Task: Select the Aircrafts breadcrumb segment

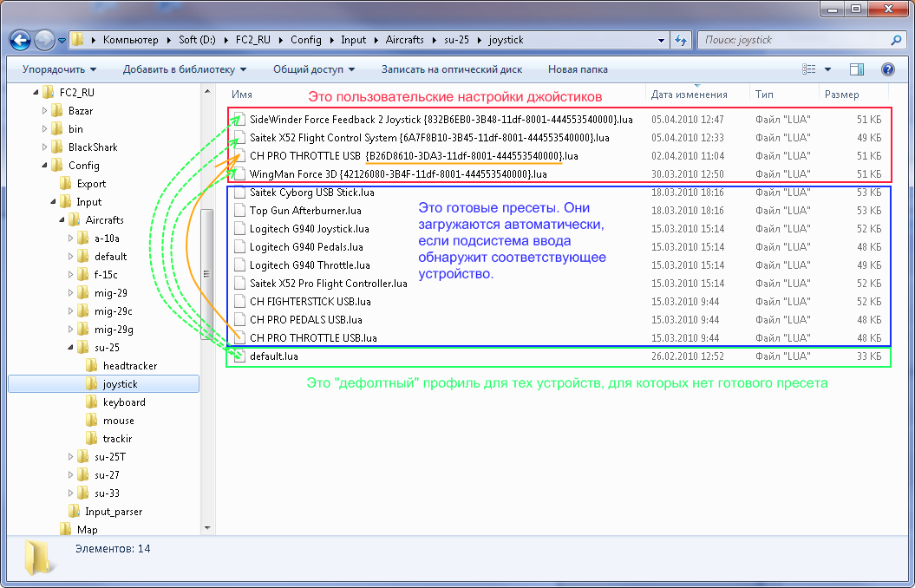Action: pyautogui.click(x=404, y=40)
